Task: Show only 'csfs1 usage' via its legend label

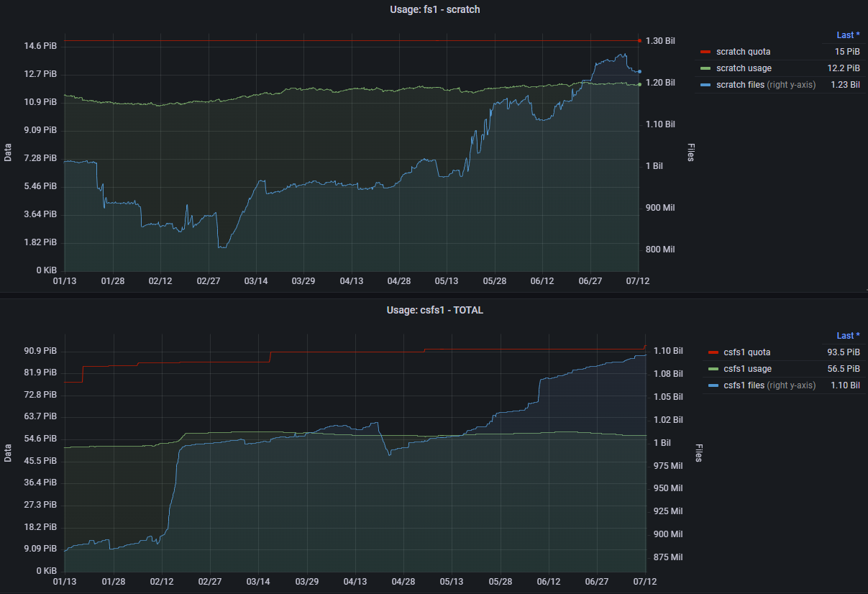Action: click(x=747, y=369)
